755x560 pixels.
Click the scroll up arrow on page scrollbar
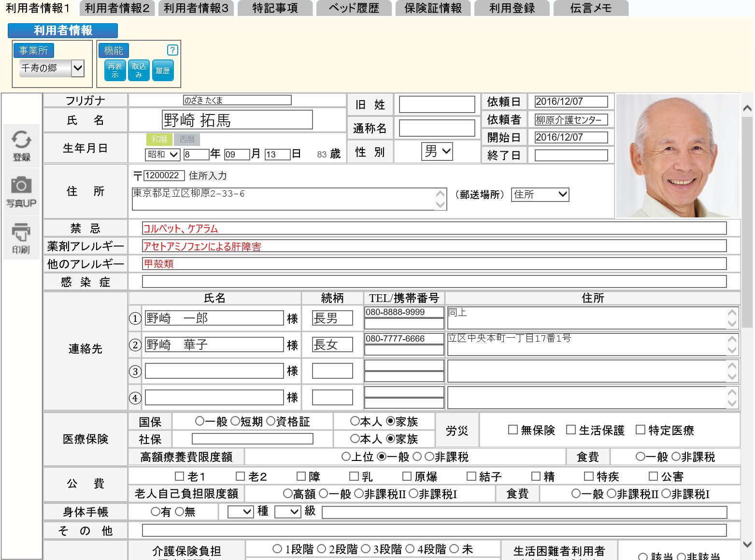tap(747, 109)
